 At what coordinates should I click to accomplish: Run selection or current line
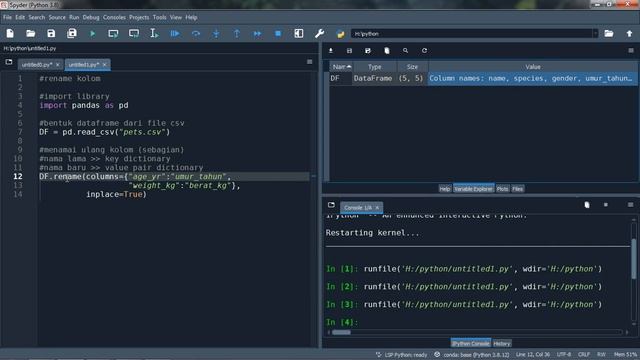154,33
